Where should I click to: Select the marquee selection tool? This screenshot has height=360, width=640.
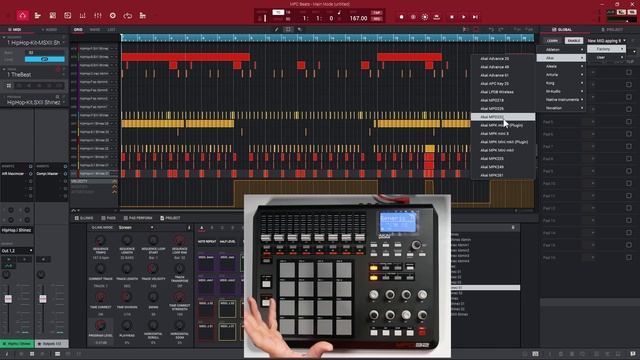288,29
